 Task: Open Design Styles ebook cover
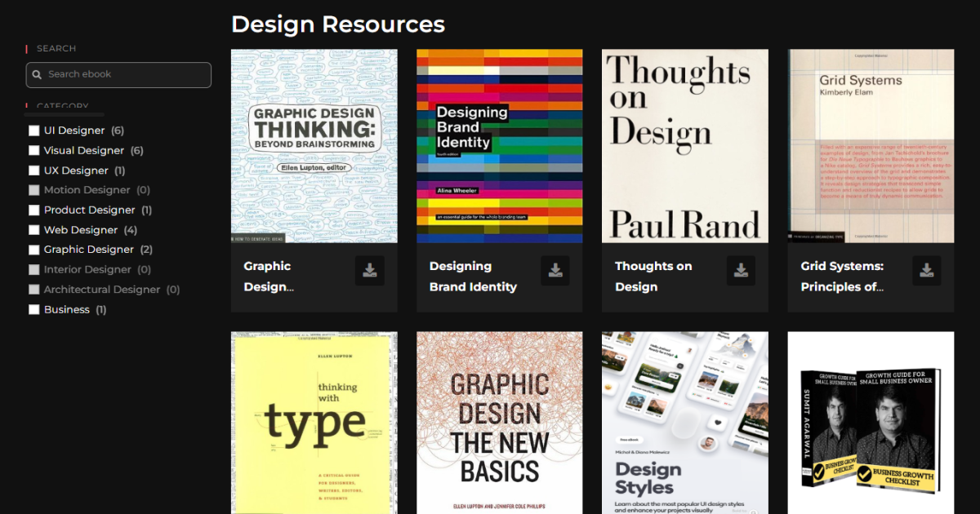(x=685, y=423)
